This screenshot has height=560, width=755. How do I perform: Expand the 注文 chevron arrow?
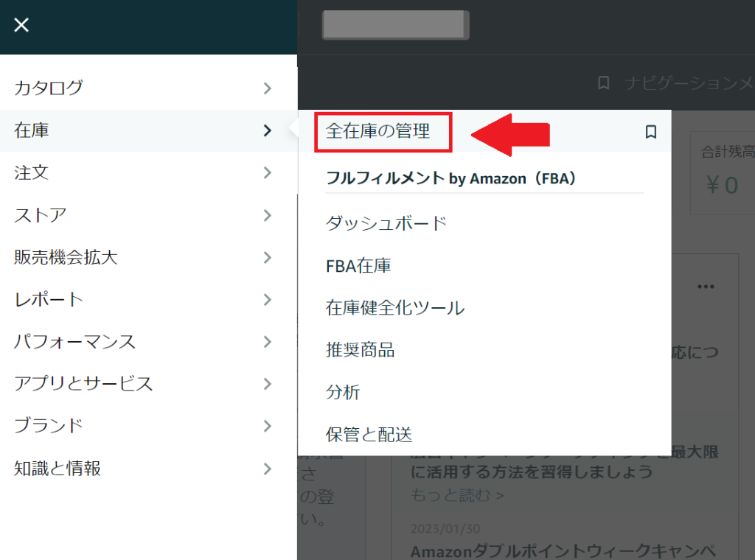point(268,172)
